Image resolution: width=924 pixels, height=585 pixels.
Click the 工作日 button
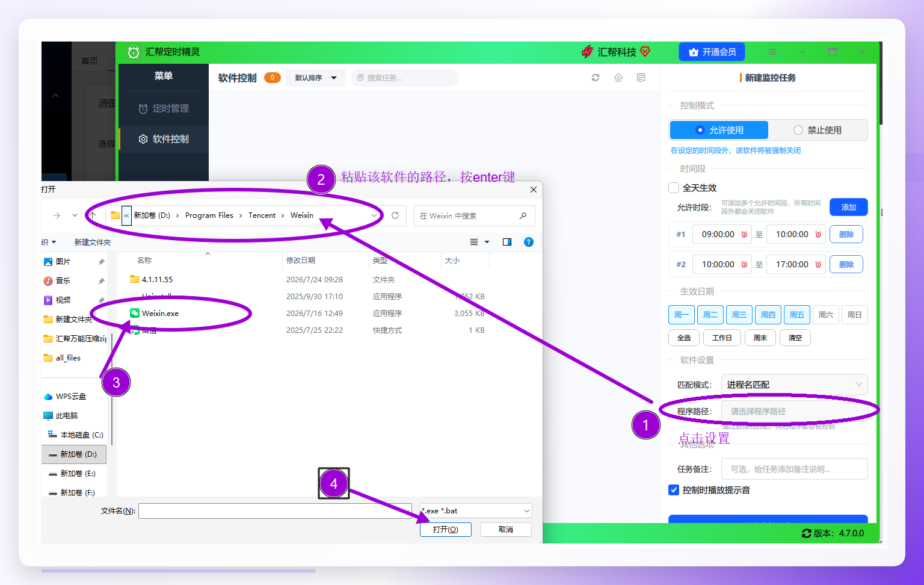pos(722,338)
